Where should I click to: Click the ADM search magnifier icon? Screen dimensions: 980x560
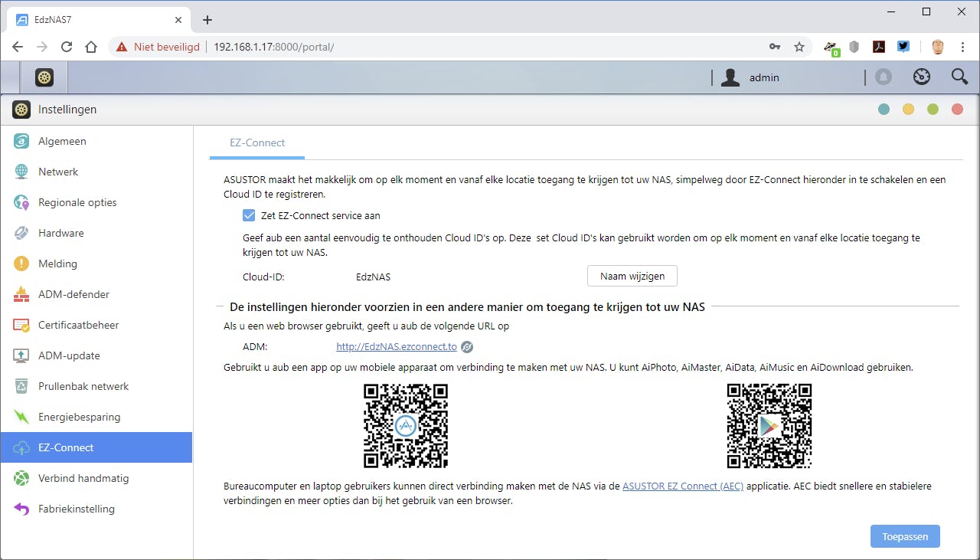959,77
